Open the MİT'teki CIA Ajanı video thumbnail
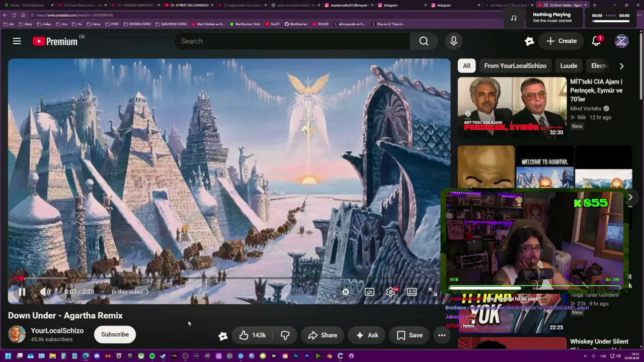644x362 pixels. click(x=512, y=108)
